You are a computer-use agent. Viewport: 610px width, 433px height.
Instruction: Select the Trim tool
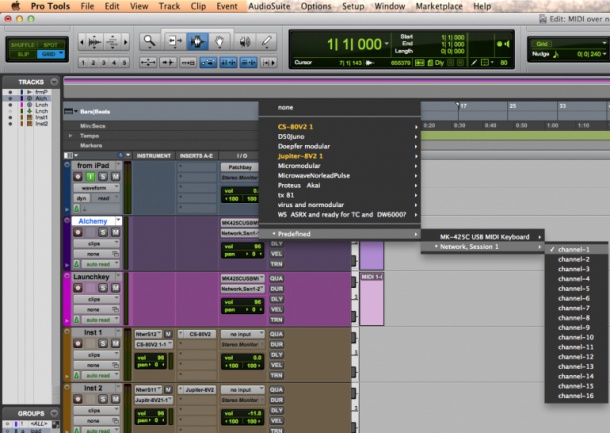click(174, 41)
